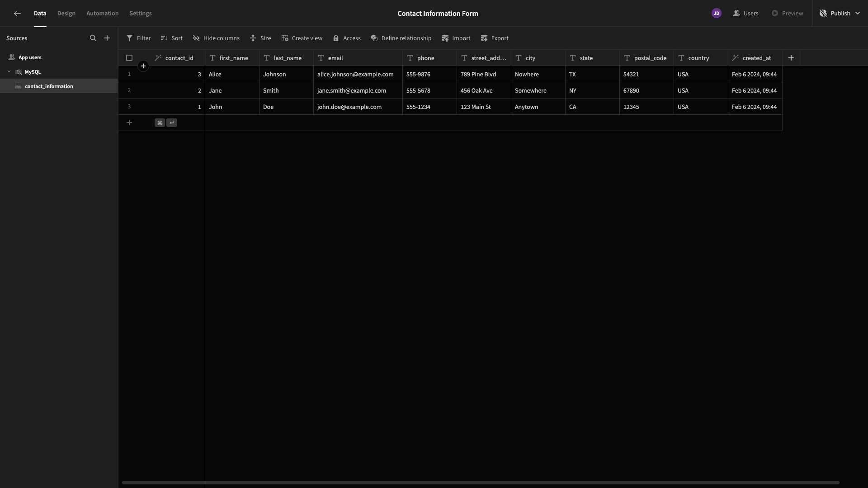Select the phone cell 555-5678
The height and width of the screenshot is (488, 868).
click(x=430, y=90)
